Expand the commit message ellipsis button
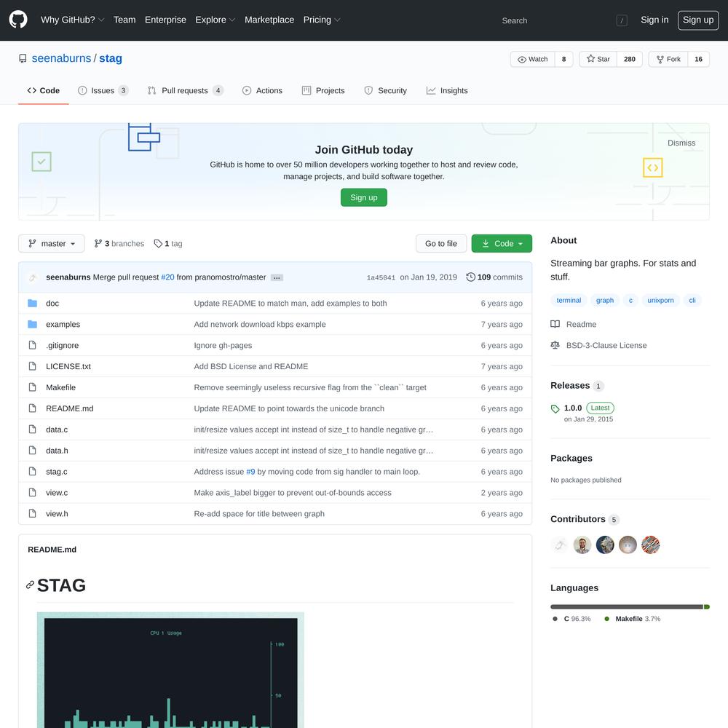The height and width of the screenshot is (728, 728). tap(277, 277)
